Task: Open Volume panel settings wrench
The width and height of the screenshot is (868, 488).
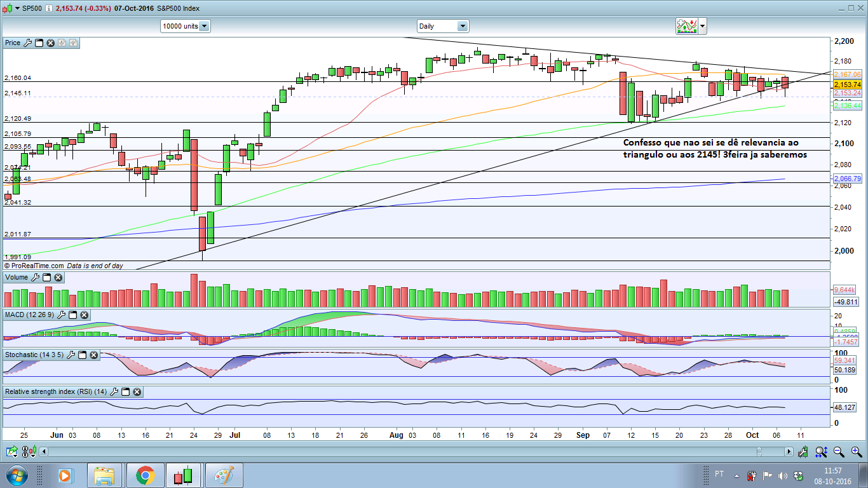Action: (x=36, y=278)
